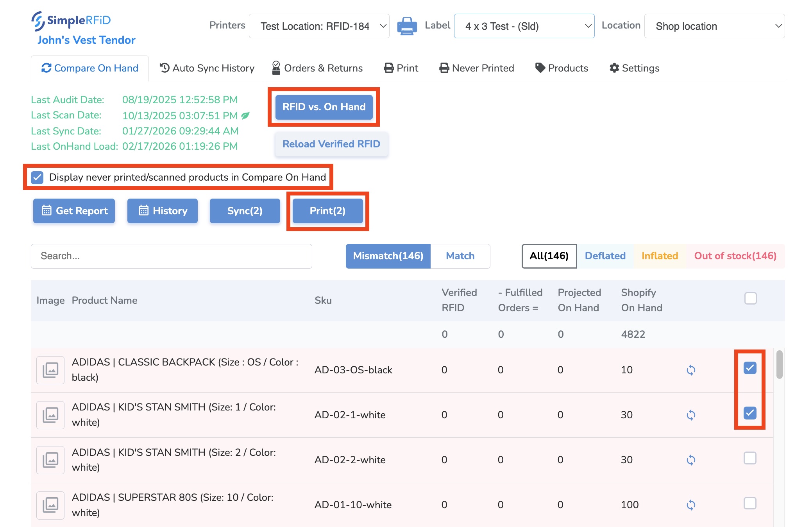Disable display never printed/scanned products checkbox
This screenshot has height=527, width=812.
37,177
